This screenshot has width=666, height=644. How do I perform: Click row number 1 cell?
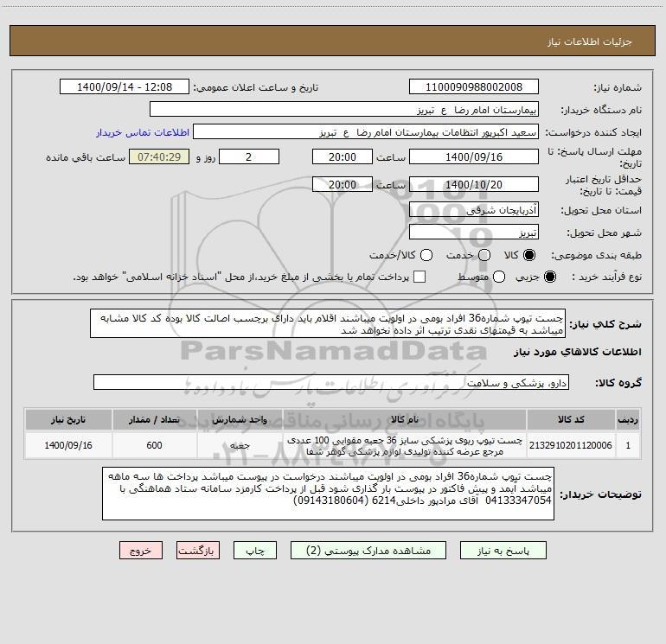[628, 445]
